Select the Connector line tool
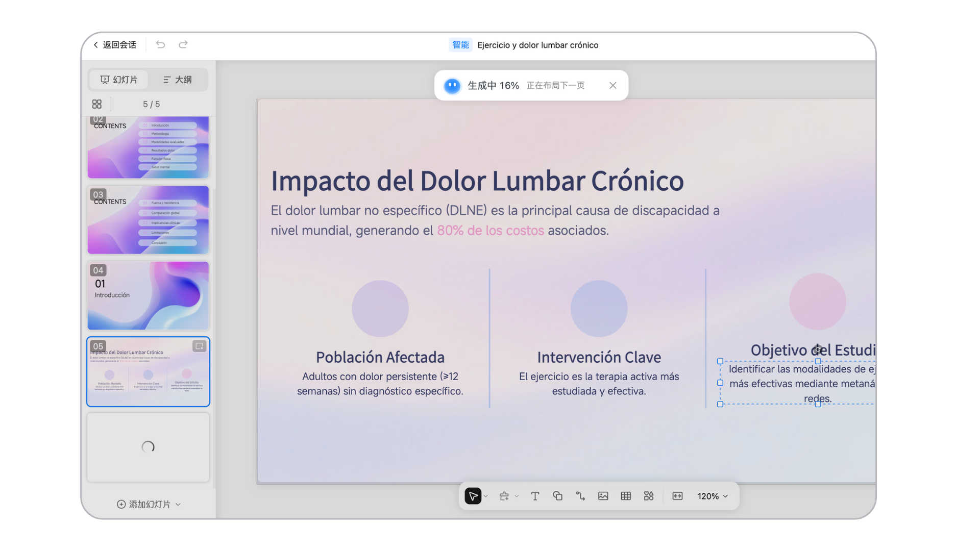This screenshot has height=551, width=980. [580, 496]
